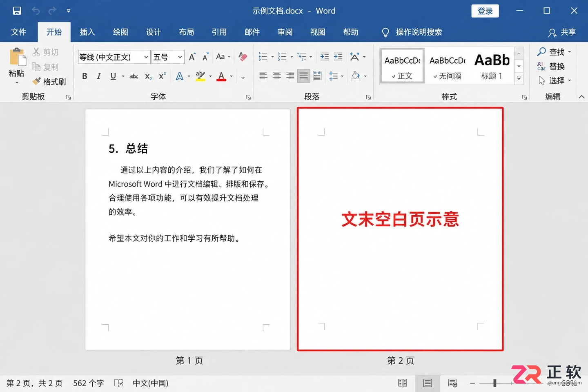Image resolution: width=588 pixels, height=392 pixels.
Task: Click the distribute text alignment icon
Action: click(x=317, y=76)
